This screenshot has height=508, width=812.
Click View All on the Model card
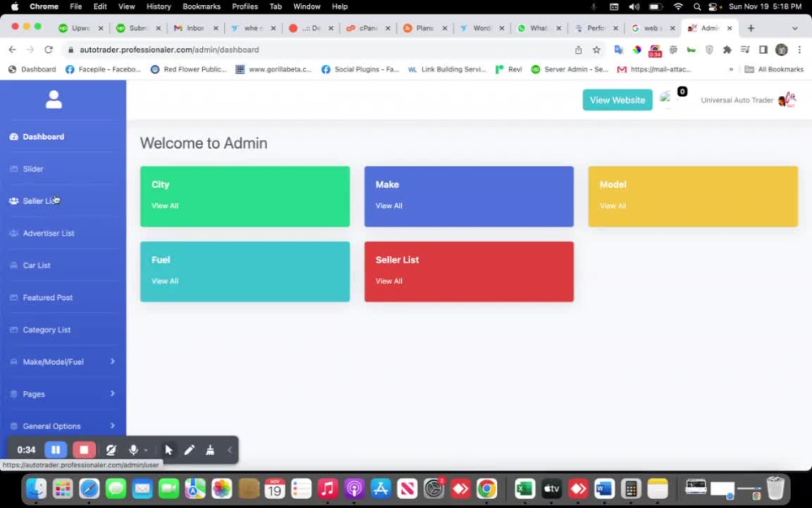coord(612,206)
